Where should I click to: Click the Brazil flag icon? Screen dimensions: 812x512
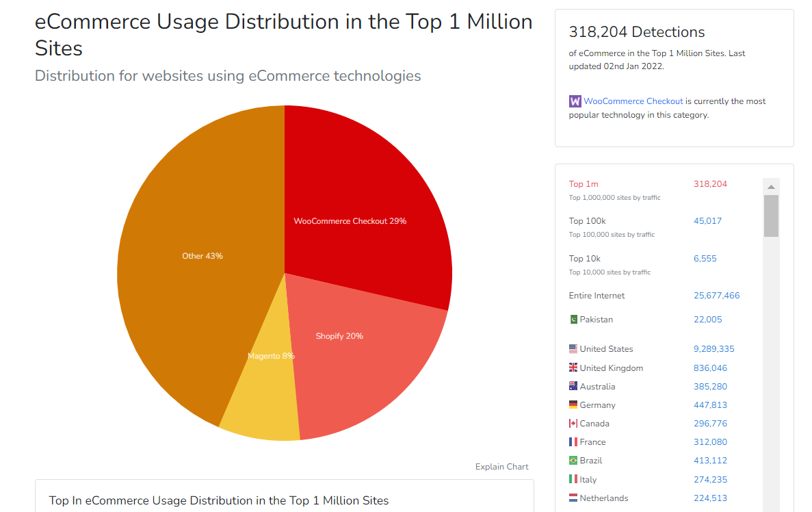(573, 460)
